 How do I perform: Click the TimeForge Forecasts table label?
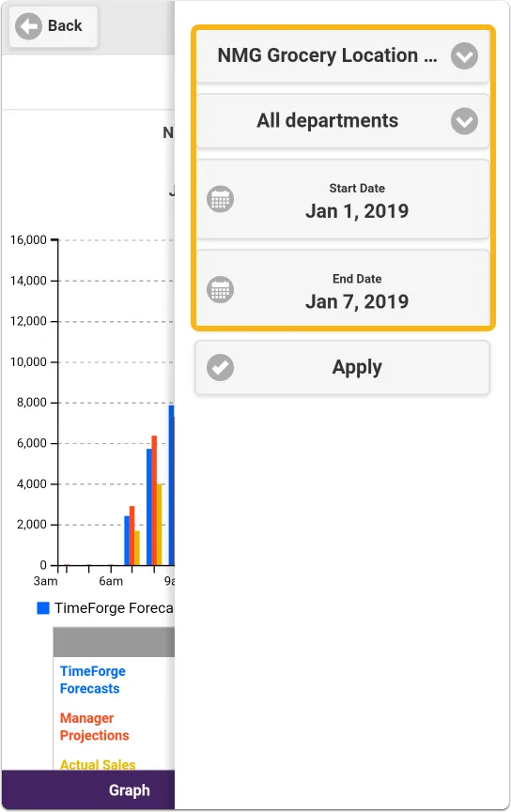coord(92,680)
